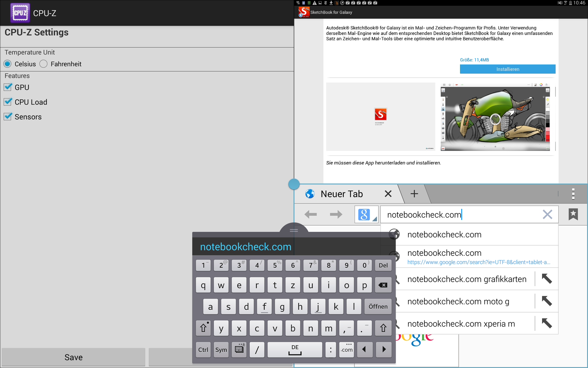This screenshot has height=368, width=588.
Task: Tap the Sym key
Action: click(221, 350)
